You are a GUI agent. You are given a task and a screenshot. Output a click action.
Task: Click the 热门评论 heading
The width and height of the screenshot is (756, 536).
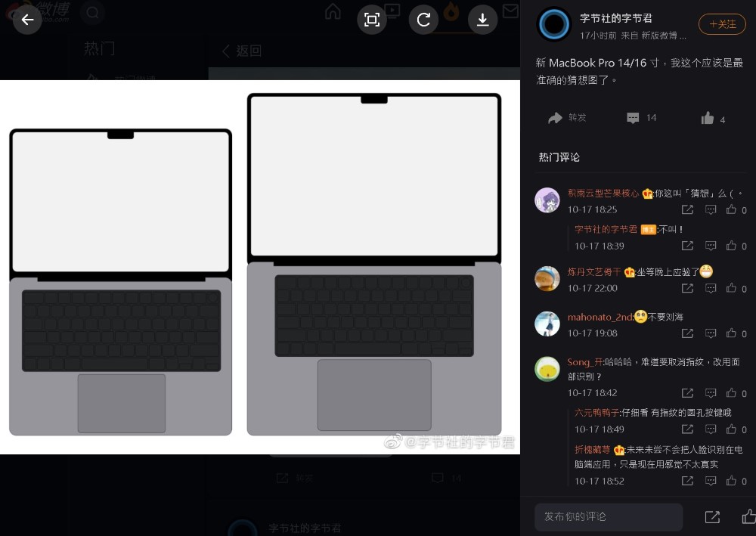coord(559,157)
